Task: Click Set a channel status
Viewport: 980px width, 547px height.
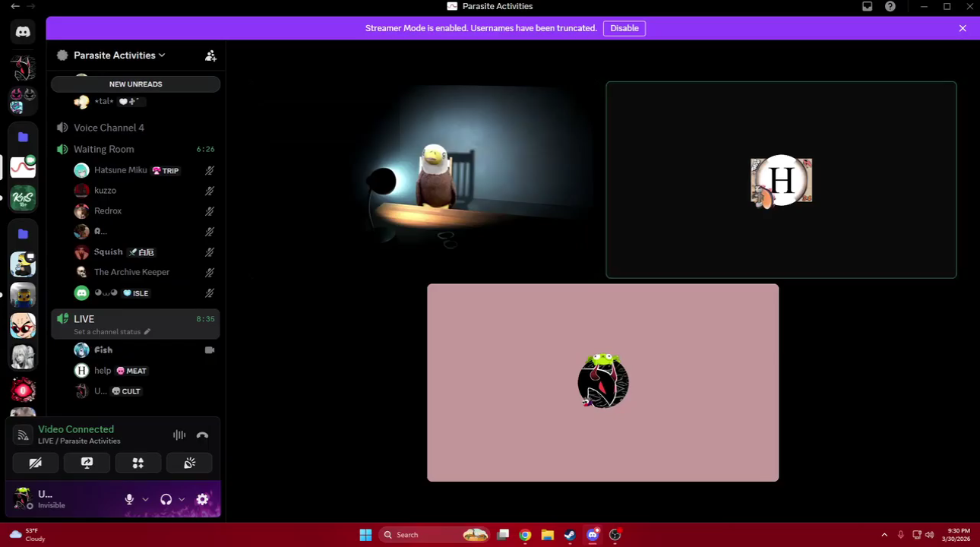Action: click(107, 332)
